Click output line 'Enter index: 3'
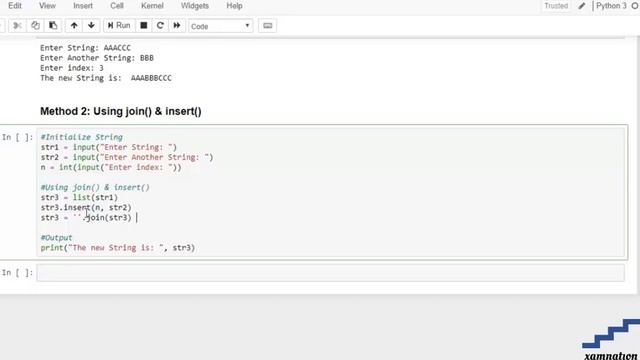This screenshot has width=640, height=360. (72, 68)
